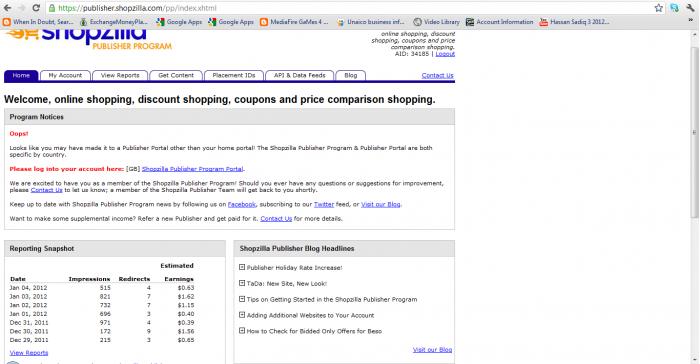Go forward with the browser forward arrow
The width and height of the screenshot is (700, 364).
coord(21,8)
